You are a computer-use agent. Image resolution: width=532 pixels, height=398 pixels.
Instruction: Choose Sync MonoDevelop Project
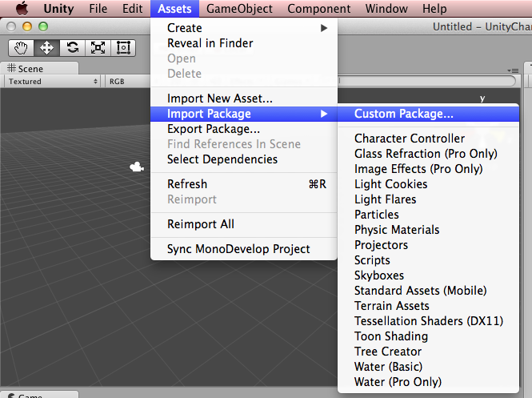[x=244, y=249]
